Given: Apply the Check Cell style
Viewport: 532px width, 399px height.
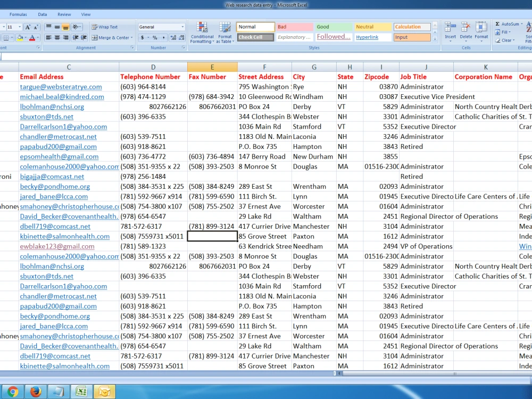Looking at the screenshot, I should click(x=255, y=37).
